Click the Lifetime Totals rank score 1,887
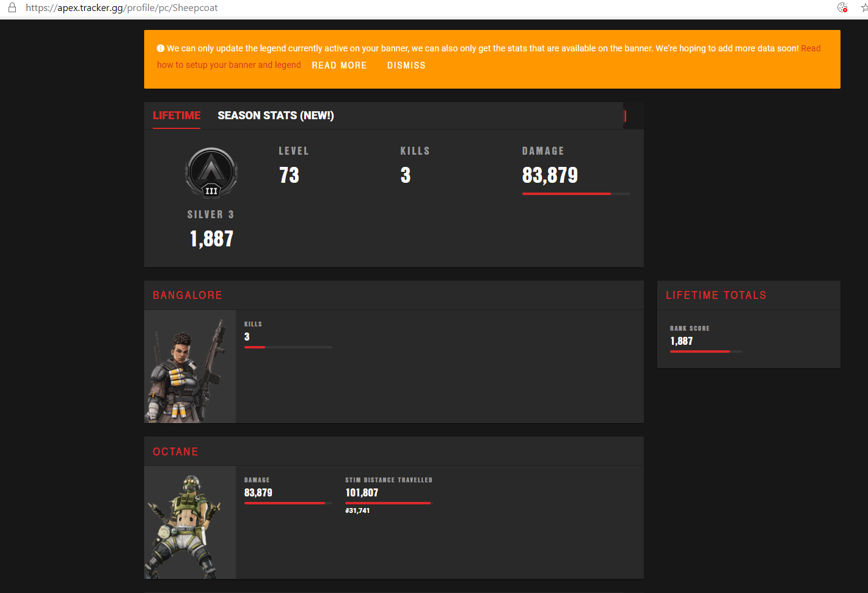868x593 pixels. click(682, 341)
